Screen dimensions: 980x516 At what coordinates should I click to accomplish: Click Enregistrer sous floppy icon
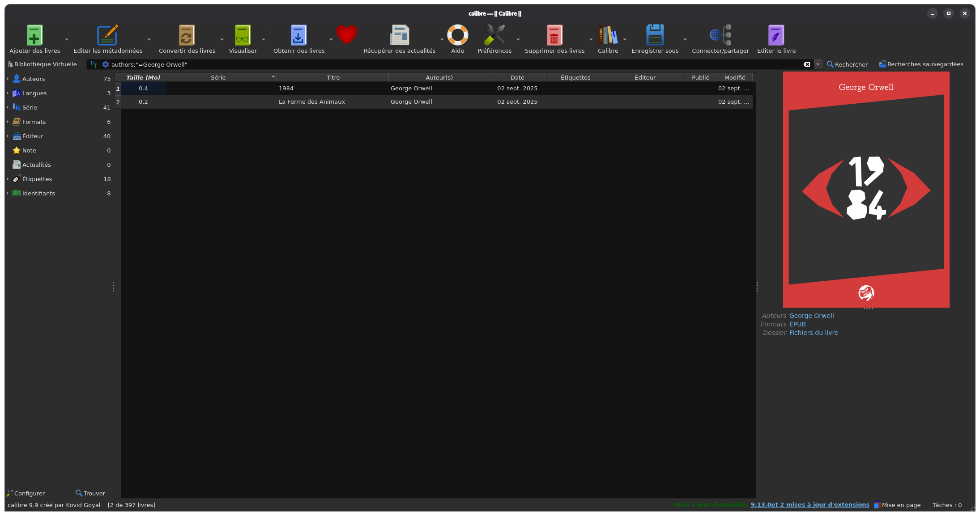[655, 35]
